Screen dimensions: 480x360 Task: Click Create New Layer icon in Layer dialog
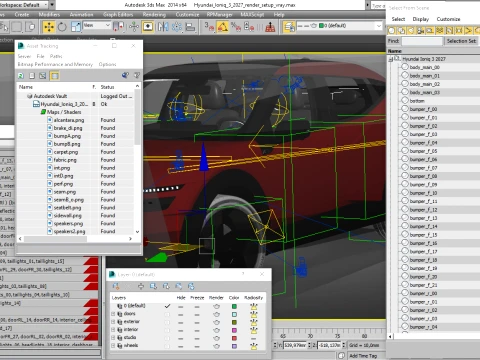tap(116, 286)
